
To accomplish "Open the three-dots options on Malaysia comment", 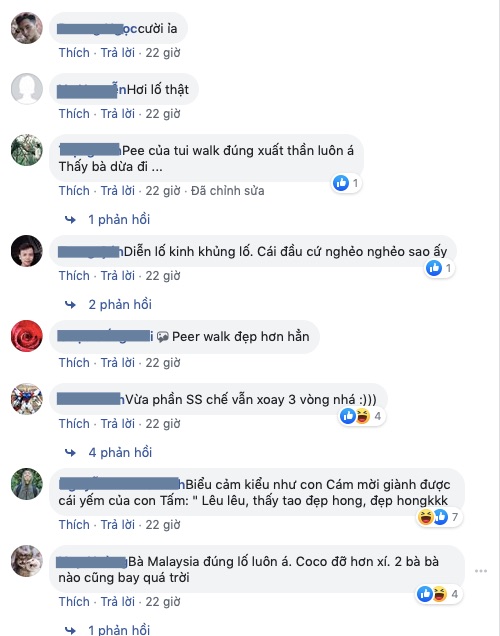I will [x=481, y=571].
